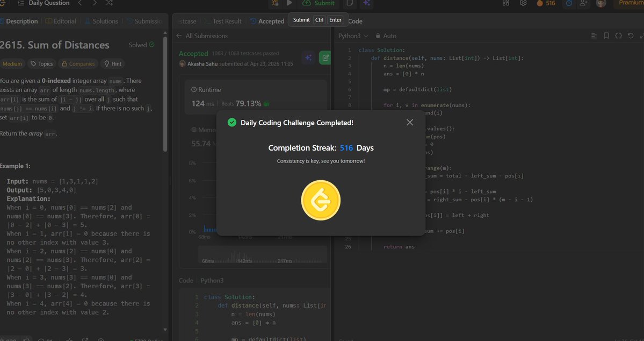
Task: Switch to the Submissions tab
Action: pyautogui.click(x=144, y=22)
